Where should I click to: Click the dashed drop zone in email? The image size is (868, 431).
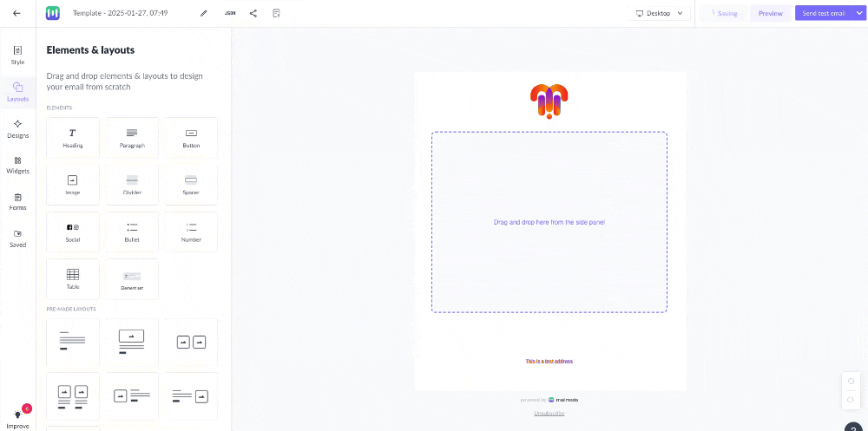click(x=549, y=222)
